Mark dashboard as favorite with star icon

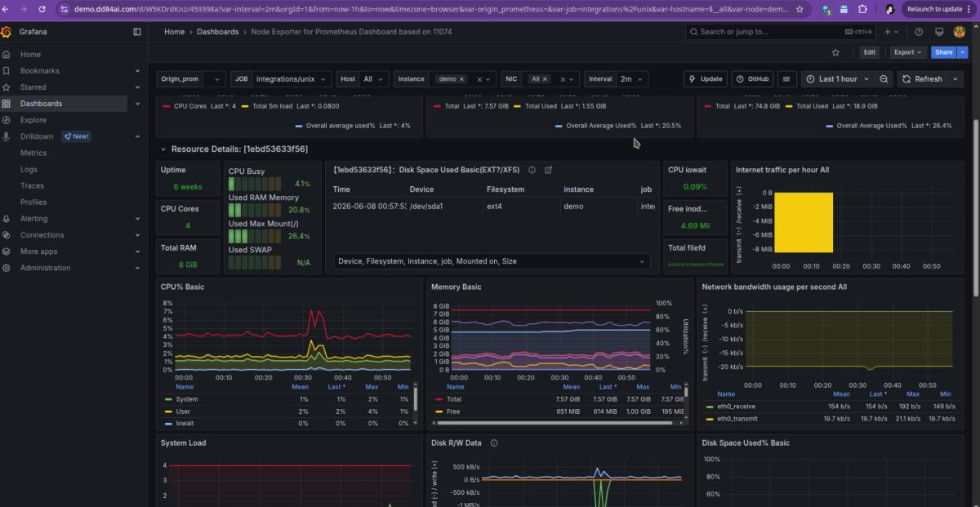pyautogui.click(x=835, y=52)
